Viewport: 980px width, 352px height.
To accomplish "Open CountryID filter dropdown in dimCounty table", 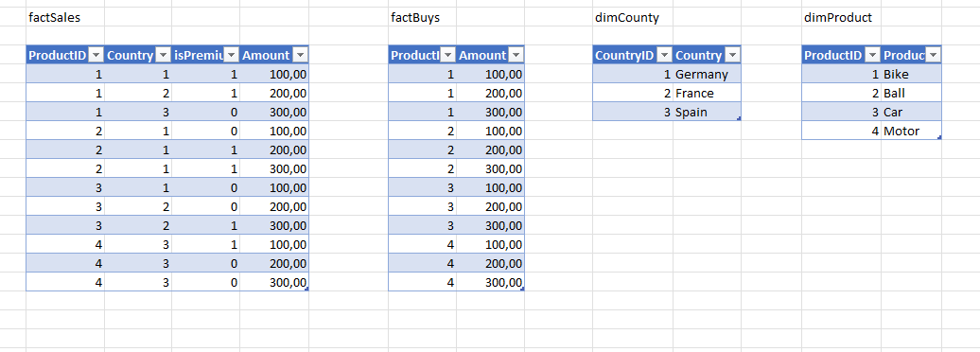I will pos(664,56).
